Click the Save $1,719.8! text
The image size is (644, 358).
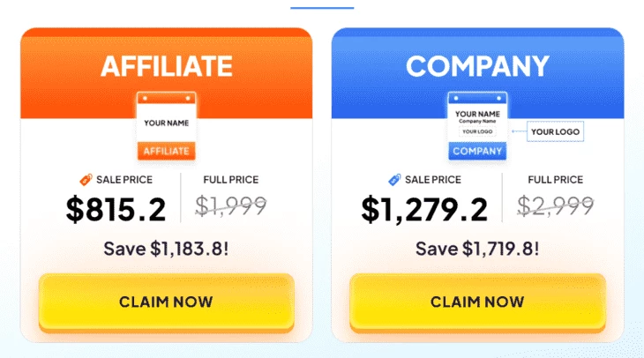click(x=477, y=249)
